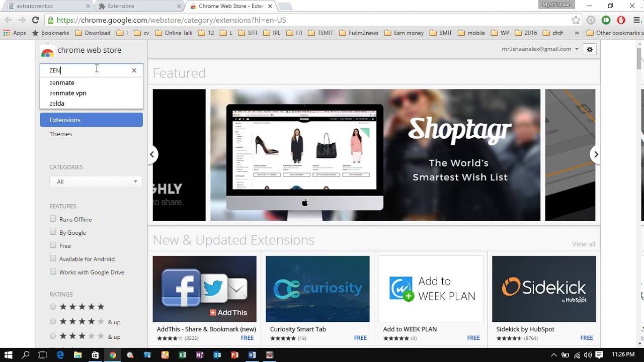This screenshot has height=362, width=644.
Task: Open the web store settings gear
Action: 590,49
